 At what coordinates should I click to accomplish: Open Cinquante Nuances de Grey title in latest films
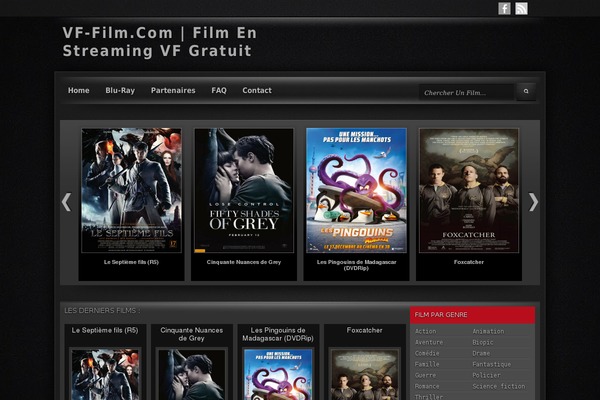[x=191, y=334]
